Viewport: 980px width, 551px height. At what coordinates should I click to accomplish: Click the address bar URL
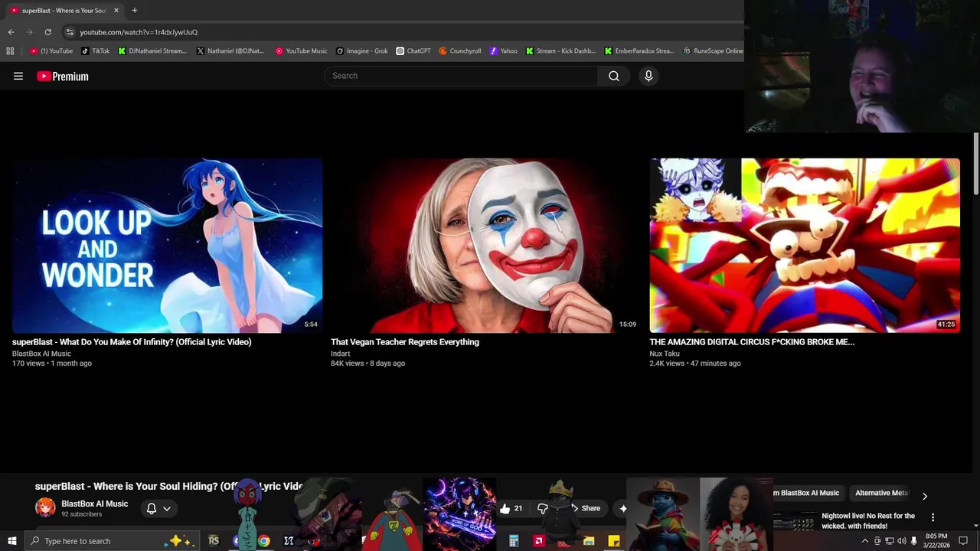point(139,32)
